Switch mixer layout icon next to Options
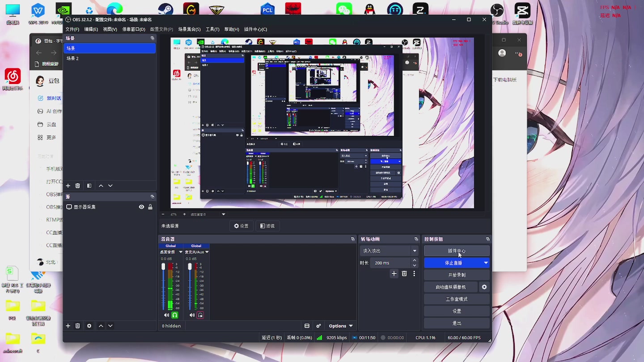 [307, 326]
